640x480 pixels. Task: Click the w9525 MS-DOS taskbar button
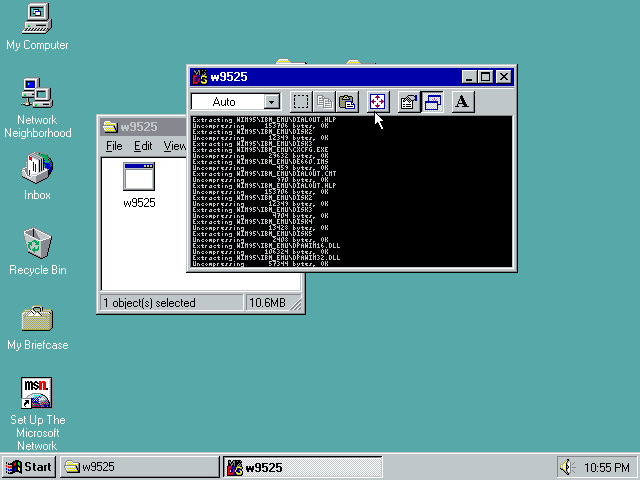click(303, 467)
